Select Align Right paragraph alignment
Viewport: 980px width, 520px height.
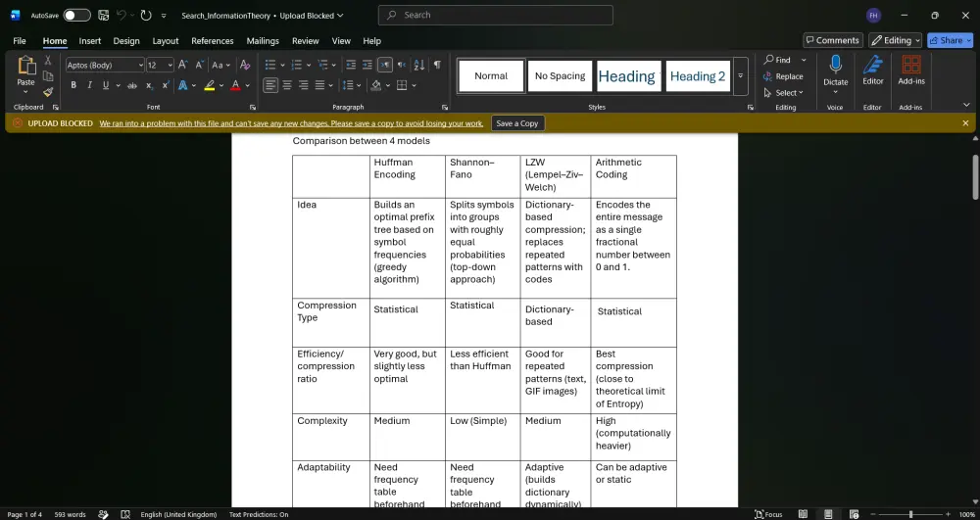[303, 85]
